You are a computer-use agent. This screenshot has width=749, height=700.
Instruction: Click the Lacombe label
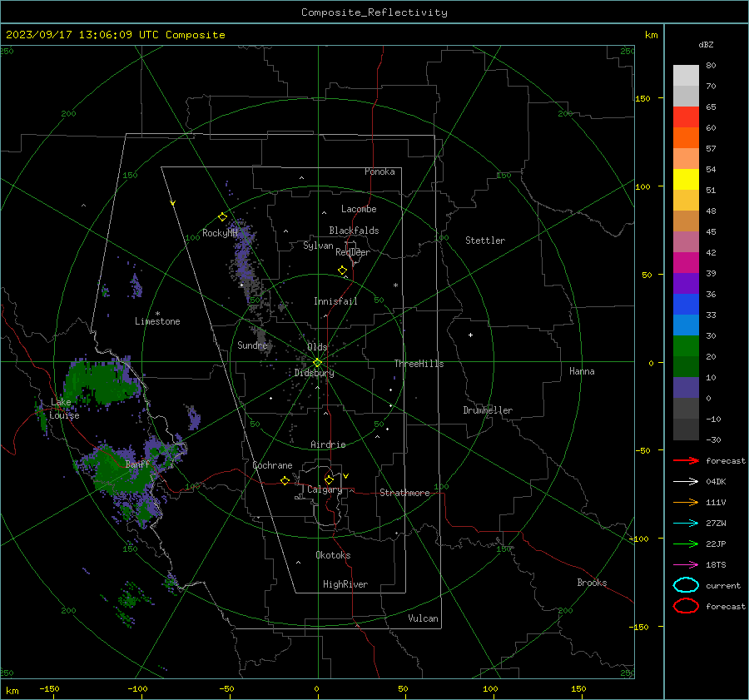coord(359,209)
